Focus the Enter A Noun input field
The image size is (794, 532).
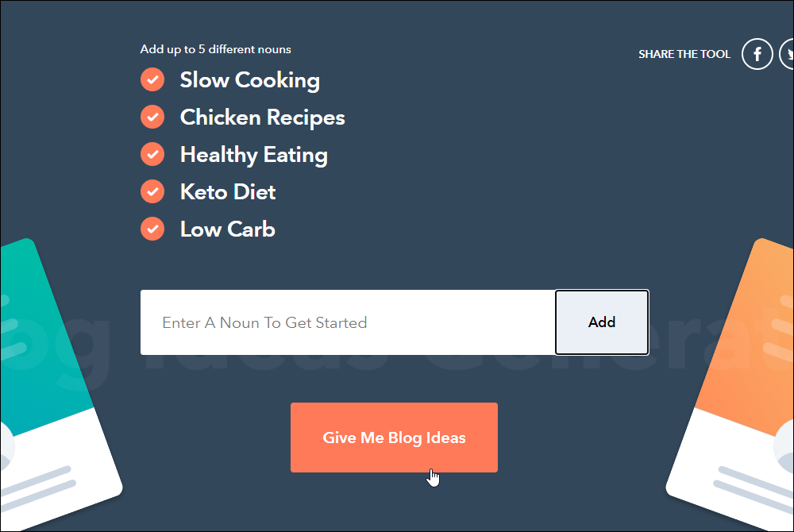click(348, 322)
